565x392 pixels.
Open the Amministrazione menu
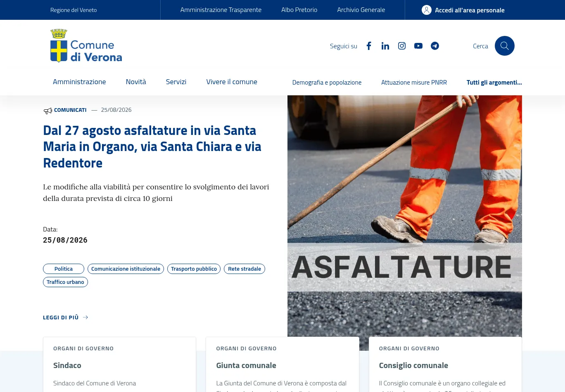[79, 82]
